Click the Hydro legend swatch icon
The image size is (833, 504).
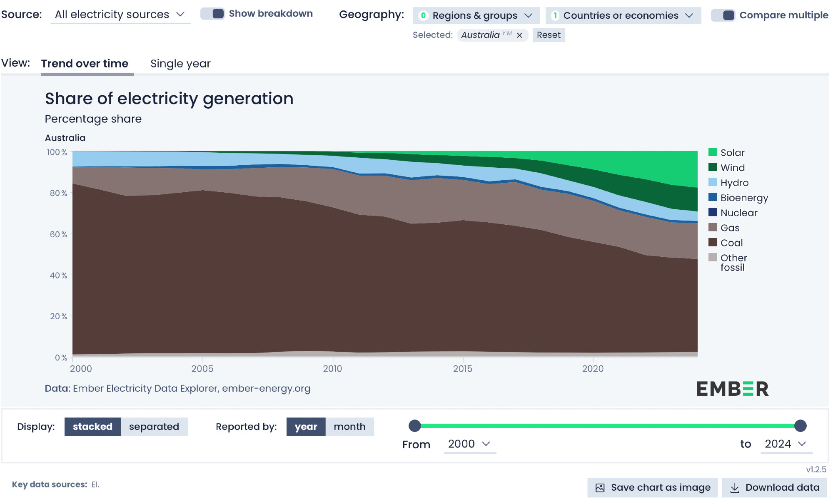(x=713, y=182)
